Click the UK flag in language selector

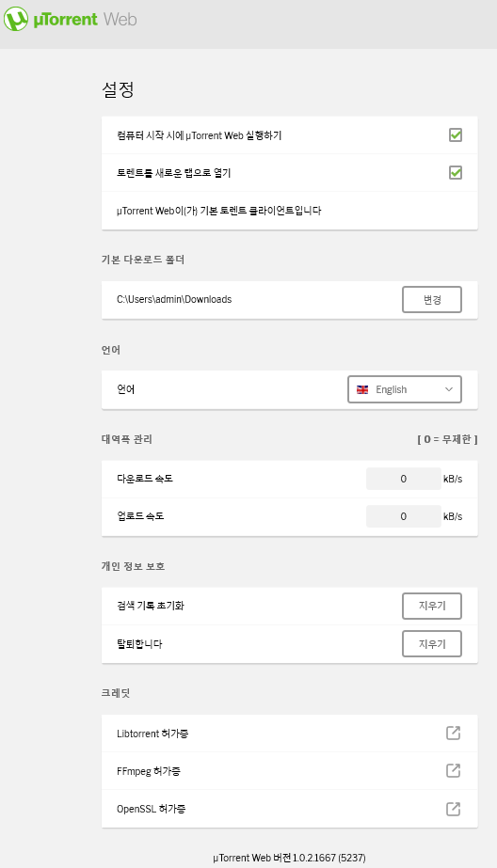[362, 389]
